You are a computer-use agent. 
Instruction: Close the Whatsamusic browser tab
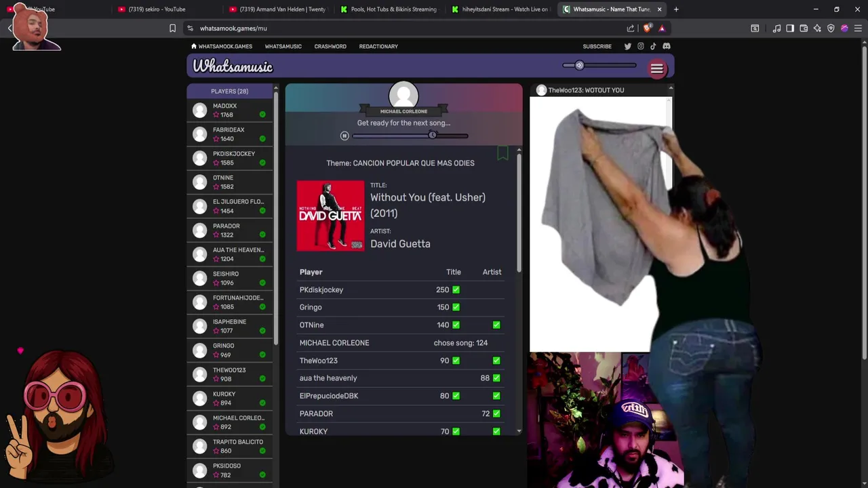tap(659, 9)
